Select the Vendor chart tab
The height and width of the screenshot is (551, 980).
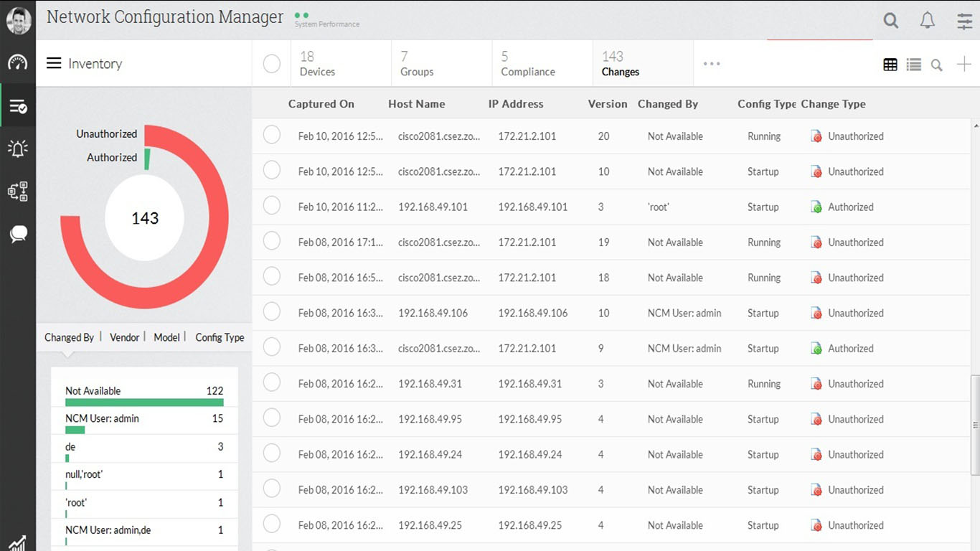[x=124, y=337]
